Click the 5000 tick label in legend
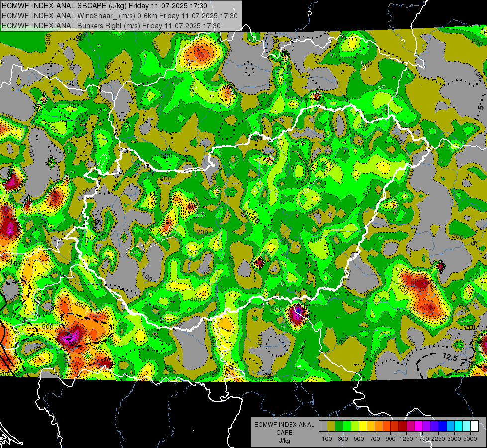 (x=470, y=439)
